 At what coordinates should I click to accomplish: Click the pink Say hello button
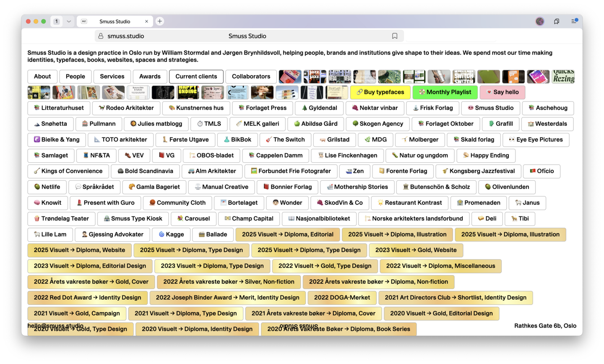(x=502, y=92)
